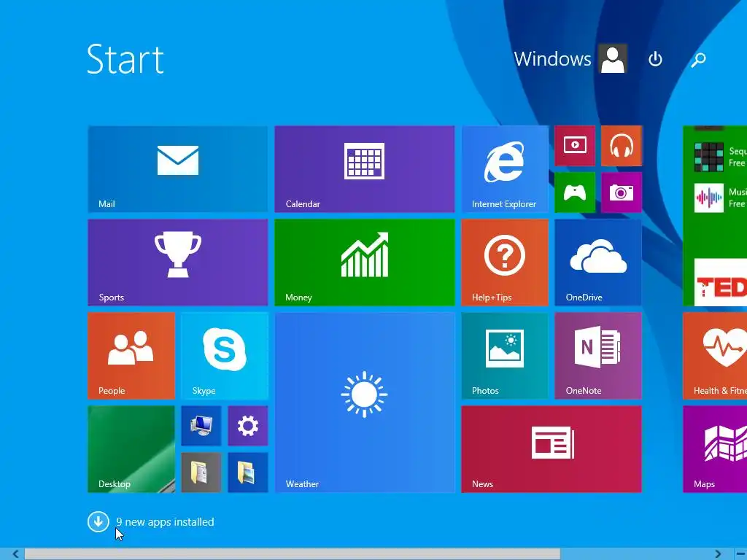Open the Sports tile with trophy

pyautogui.click(x=178, y=262)
